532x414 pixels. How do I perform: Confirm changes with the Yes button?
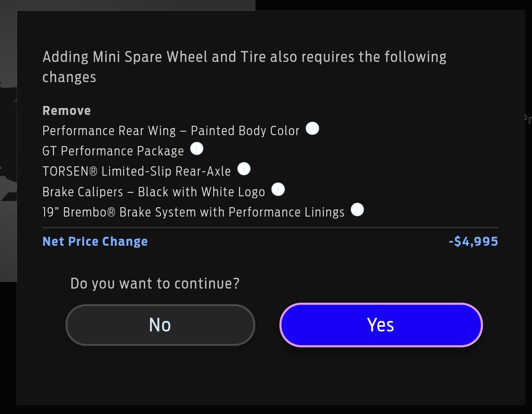tap(381, 325)
